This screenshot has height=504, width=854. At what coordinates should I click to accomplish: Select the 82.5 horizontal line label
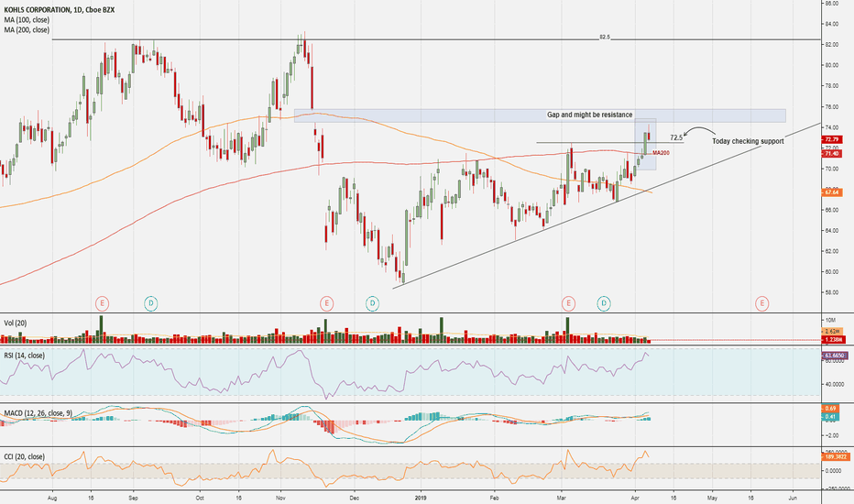click(x=605, y=37)
